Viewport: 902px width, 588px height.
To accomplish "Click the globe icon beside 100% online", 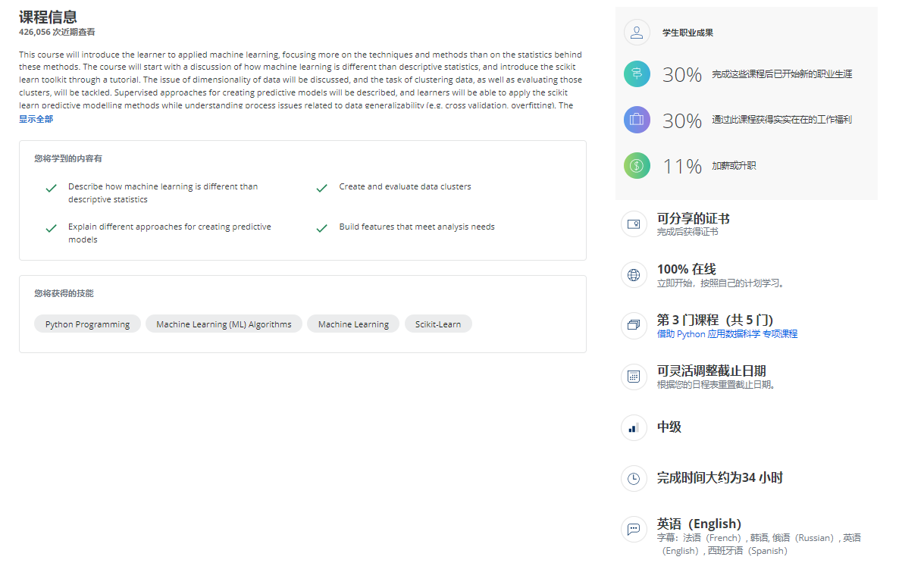I will click(634, 274).
